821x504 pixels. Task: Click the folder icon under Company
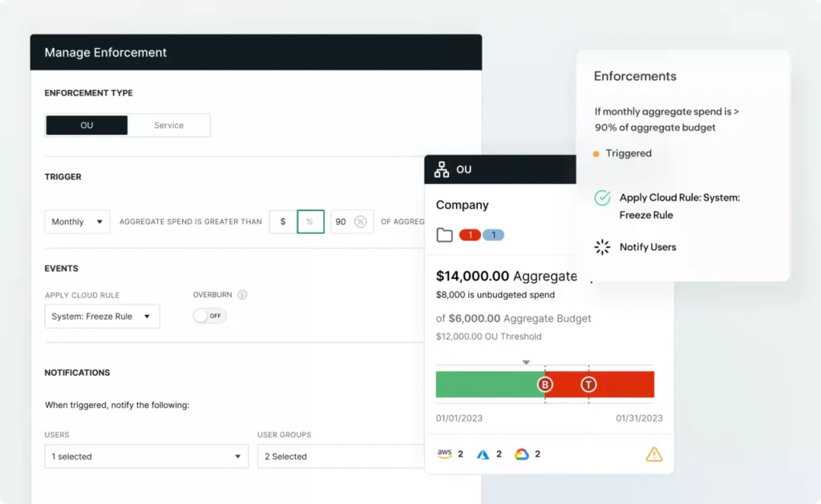pos(444,235)
